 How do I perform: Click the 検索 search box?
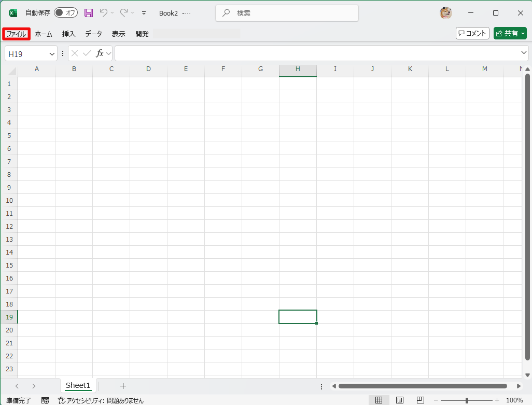[x=287, y=13]
